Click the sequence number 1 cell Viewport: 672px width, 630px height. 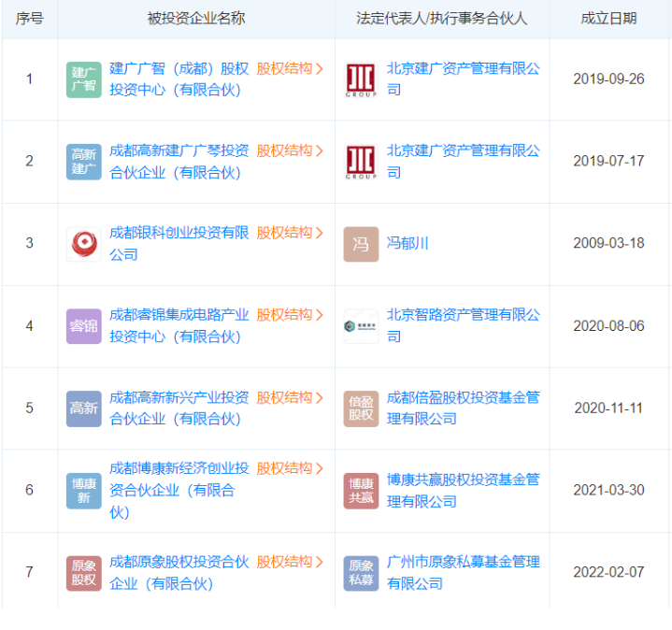tap(29, 79)
